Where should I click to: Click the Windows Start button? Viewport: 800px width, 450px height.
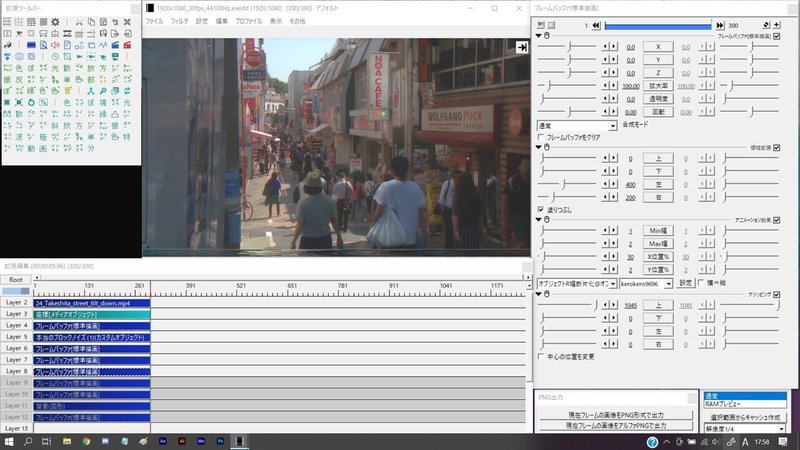(x=9, y=441)
